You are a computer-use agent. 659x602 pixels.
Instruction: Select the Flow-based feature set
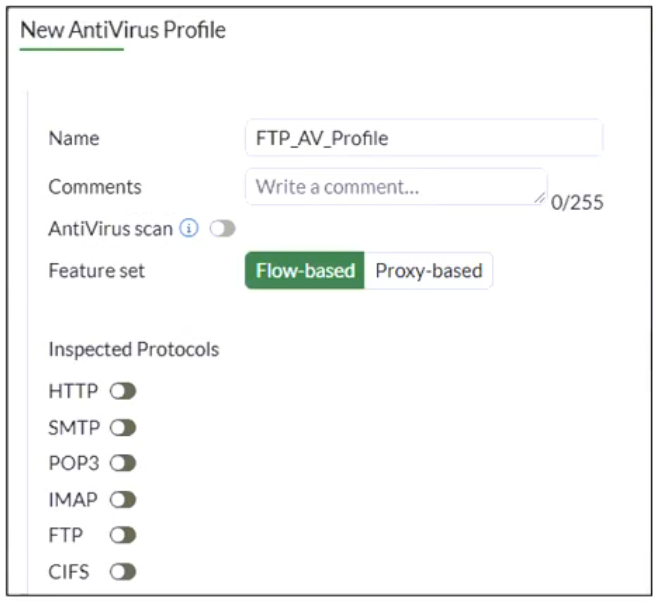pyautogui.click(x=305, y=271)
